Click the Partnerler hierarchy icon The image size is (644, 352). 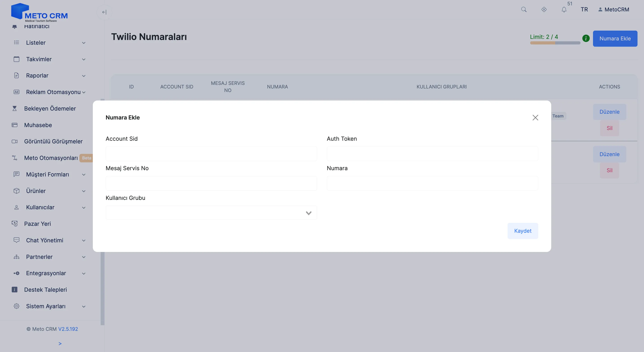[17, 257]
